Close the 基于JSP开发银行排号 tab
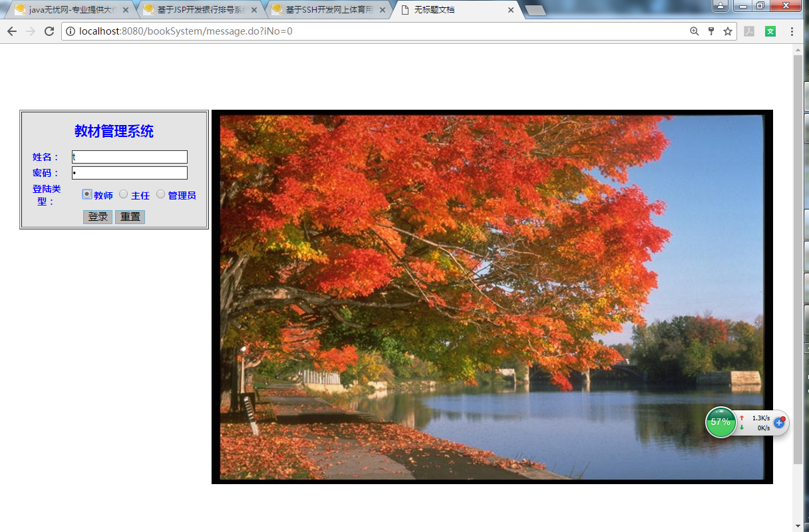 [x=253, y=10]
